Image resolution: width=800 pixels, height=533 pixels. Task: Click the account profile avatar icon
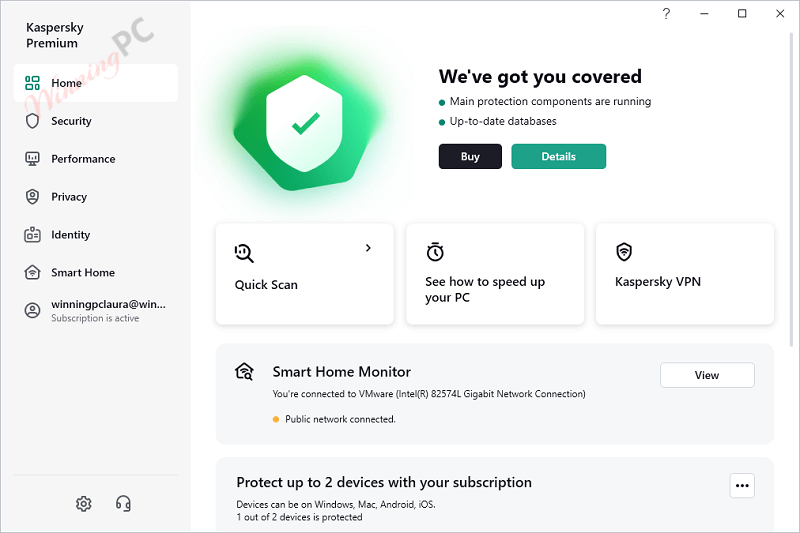point(32,310)
